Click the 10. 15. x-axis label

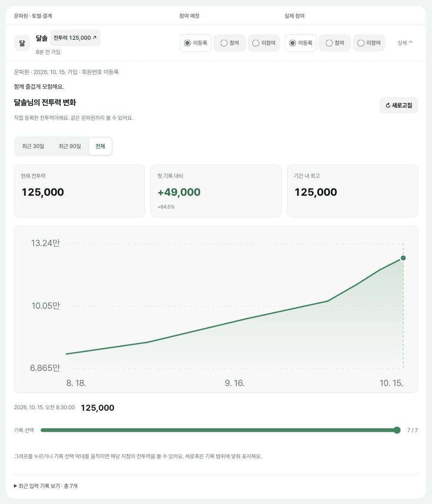[391, 383]
